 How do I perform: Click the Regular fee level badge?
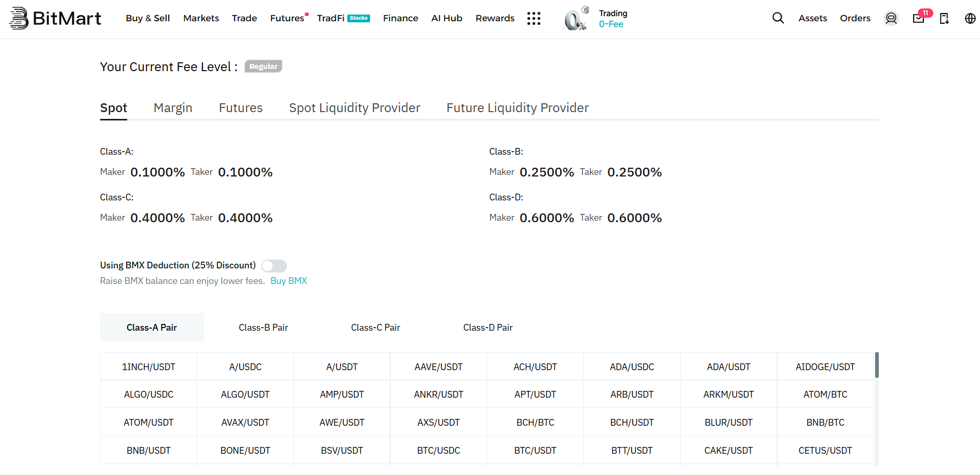263,66
